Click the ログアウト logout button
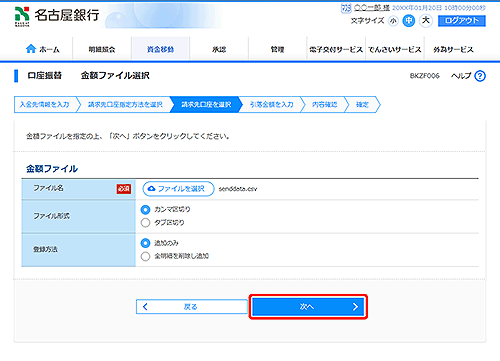This screenshot has height=361, width=500. coord(462,21)
